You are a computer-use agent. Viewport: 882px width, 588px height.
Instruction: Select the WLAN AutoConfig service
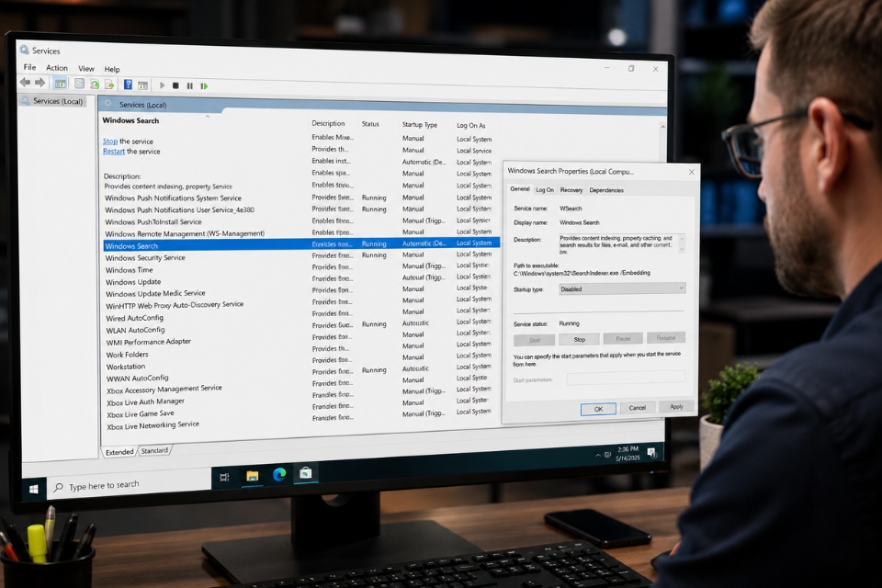pos(135,331)
